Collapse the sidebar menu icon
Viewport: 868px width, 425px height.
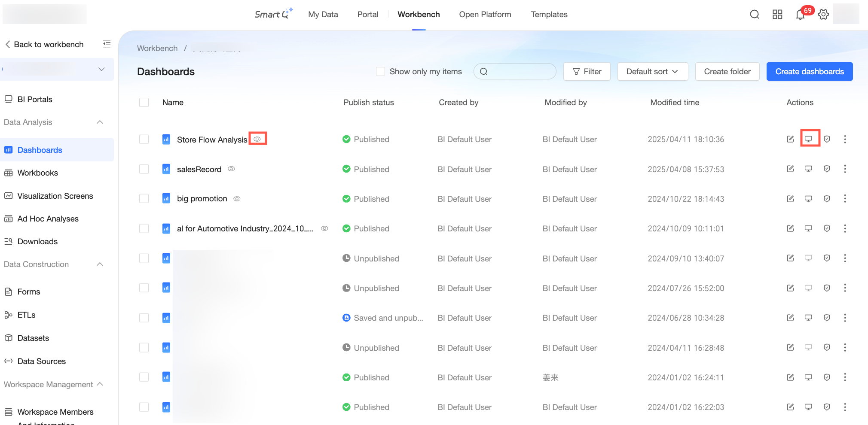pyautogui.click(x=107, y=44)
